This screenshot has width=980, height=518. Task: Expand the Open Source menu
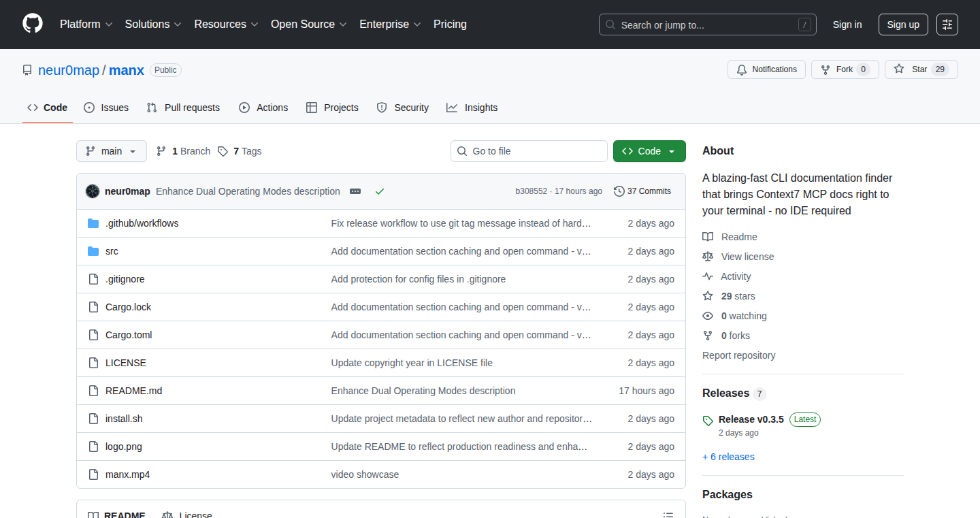309,24
